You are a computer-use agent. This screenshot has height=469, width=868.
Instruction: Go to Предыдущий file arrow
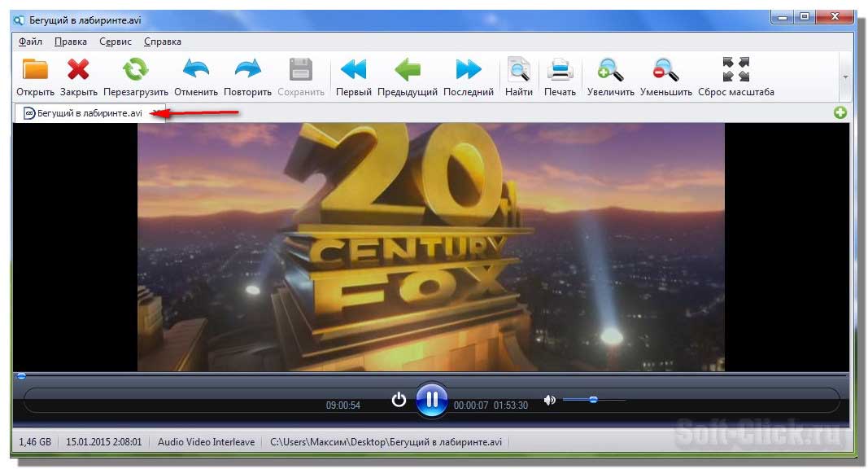click(407, 71)
